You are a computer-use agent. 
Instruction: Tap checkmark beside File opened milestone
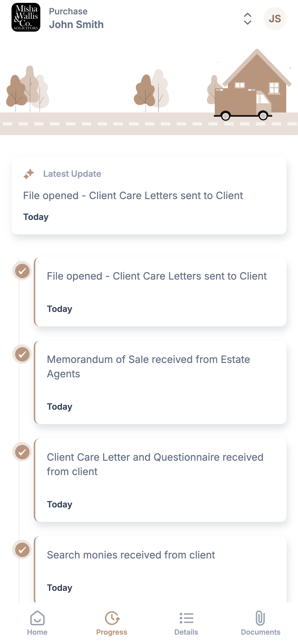click(x=22, y=271)
